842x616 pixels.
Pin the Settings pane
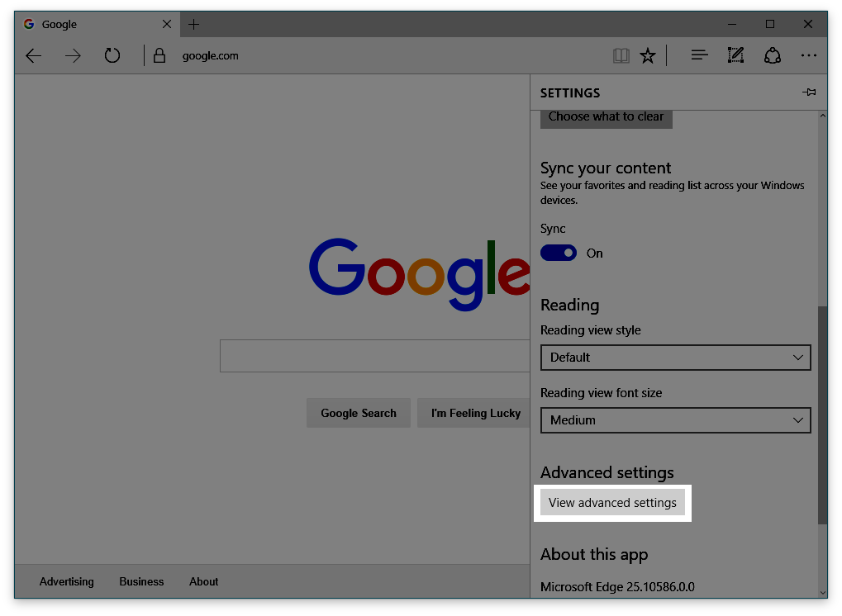809,92
